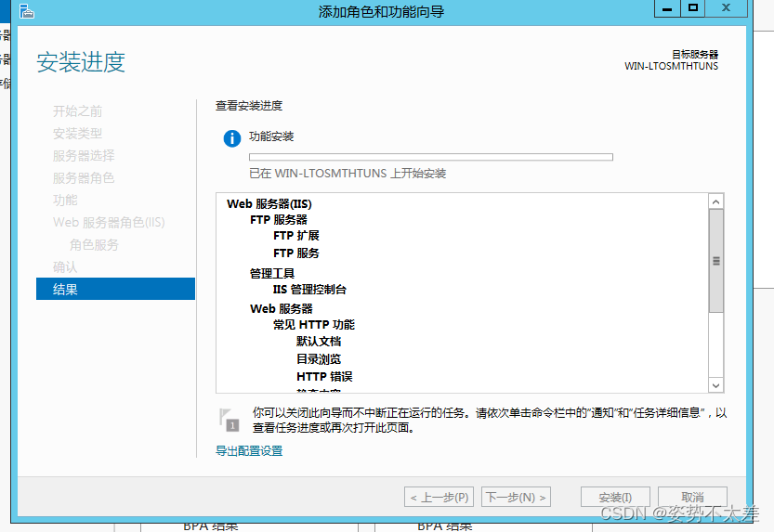Click the HTTP 错误 entry
The height and width of the screenshot is (532, 774).
click(324, 377)
